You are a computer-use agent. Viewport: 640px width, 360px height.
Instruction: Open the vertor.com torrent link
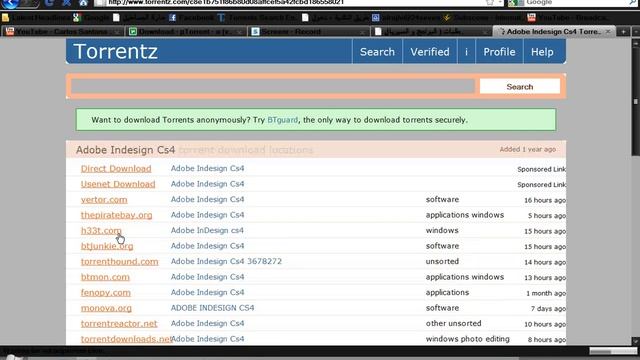(104, 200)
